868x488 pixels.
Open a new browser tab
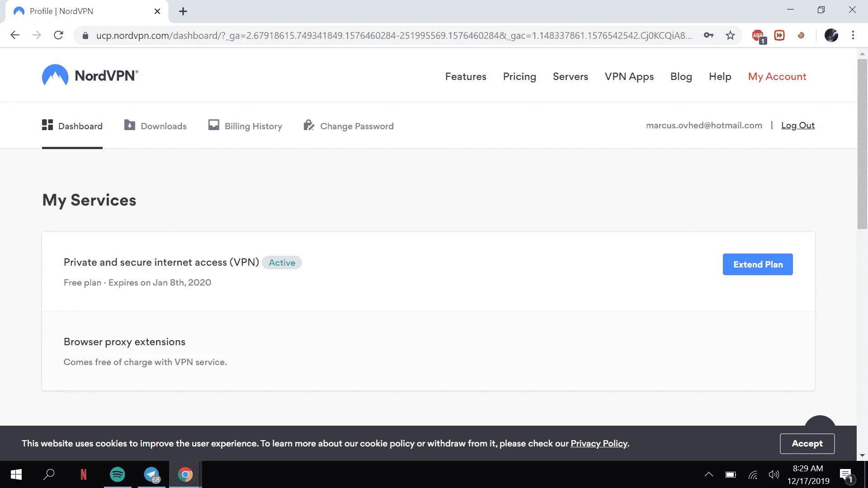point(183,11)
